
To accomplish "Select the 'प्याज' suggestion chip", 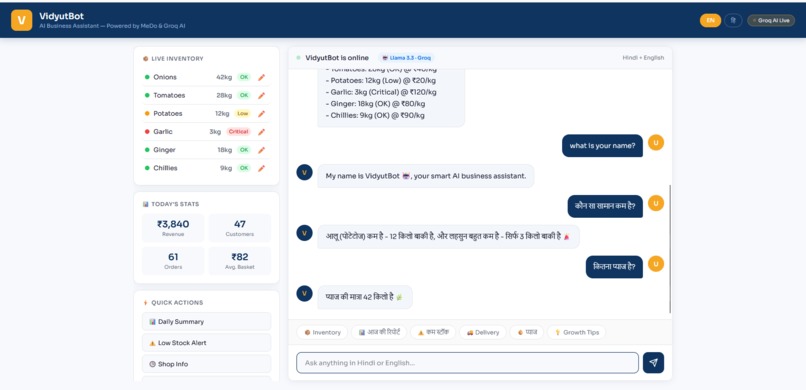I will [526, 332].
